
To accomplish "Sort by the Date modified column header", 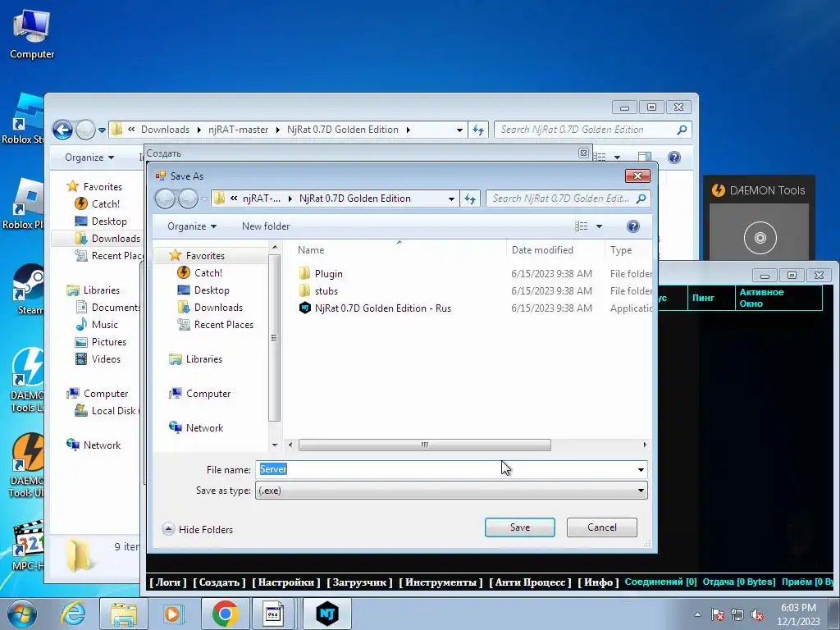I will (x=555, y=250).
